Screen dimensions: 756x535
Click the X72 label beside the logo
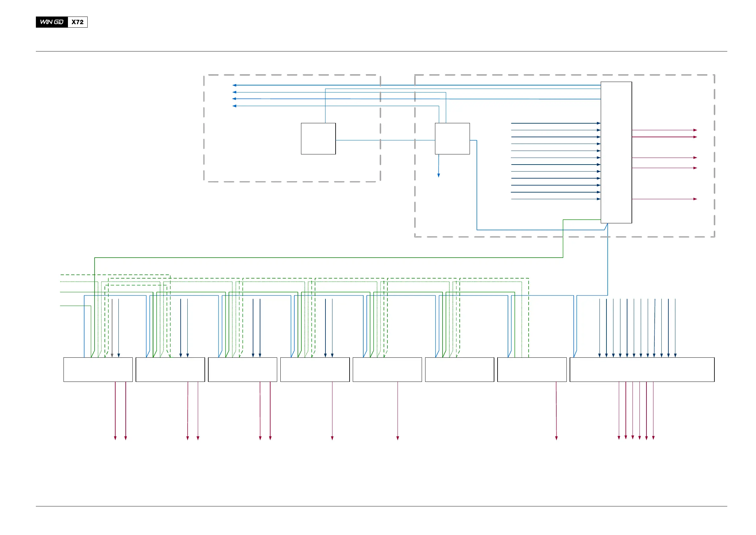78,22
